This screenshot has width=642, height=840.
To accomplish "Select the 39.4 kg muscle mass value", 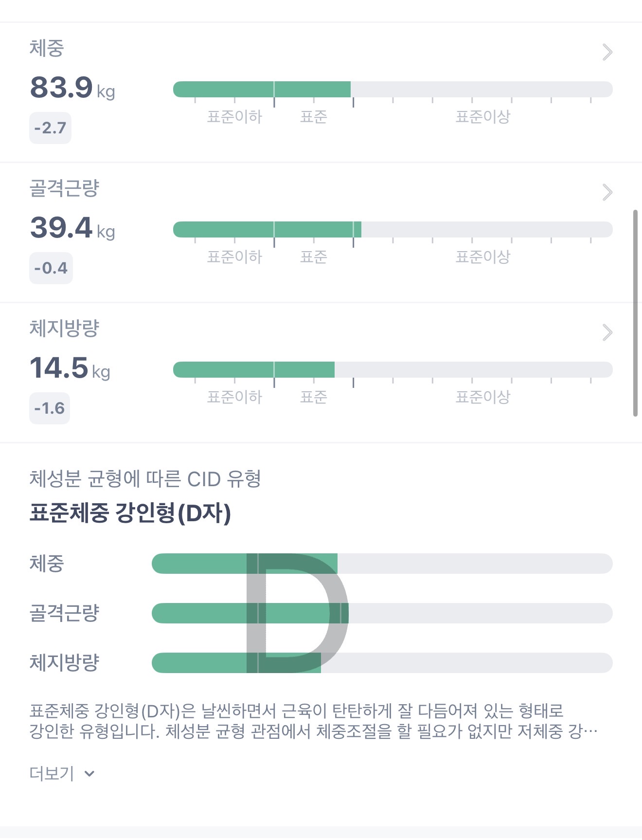I will click(x=72, y=228).
